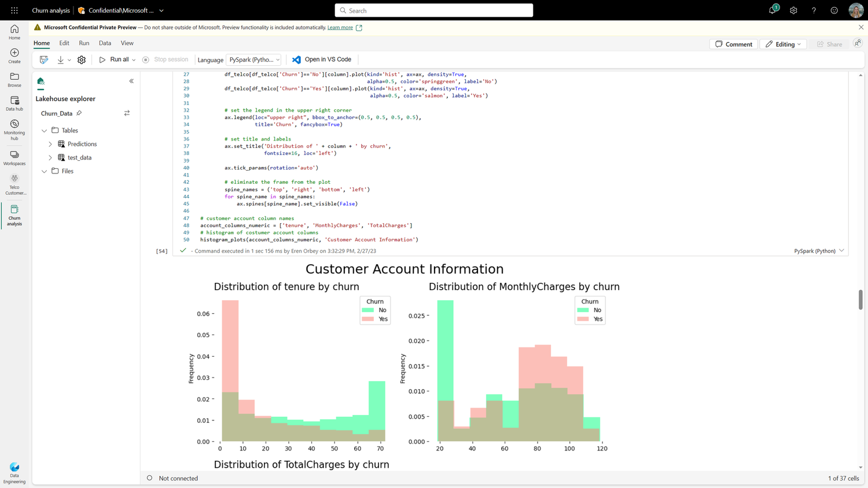Expand the Predictions table

click(50, 143)
